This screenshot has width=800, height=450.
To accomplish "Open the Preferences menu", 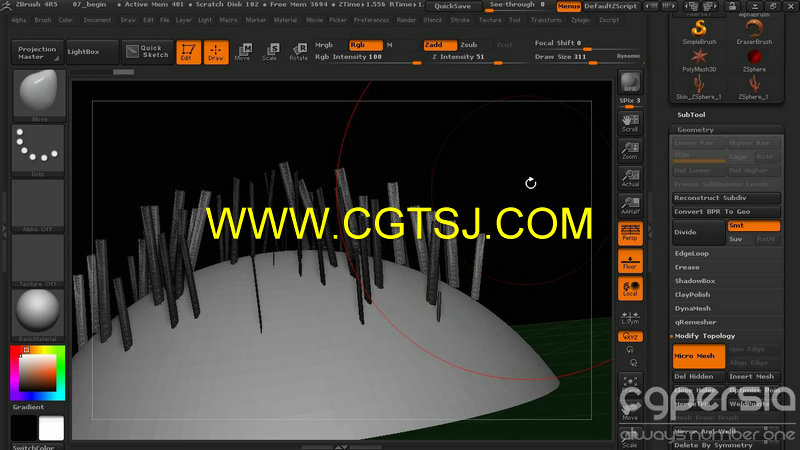I will tap(371, 20).
